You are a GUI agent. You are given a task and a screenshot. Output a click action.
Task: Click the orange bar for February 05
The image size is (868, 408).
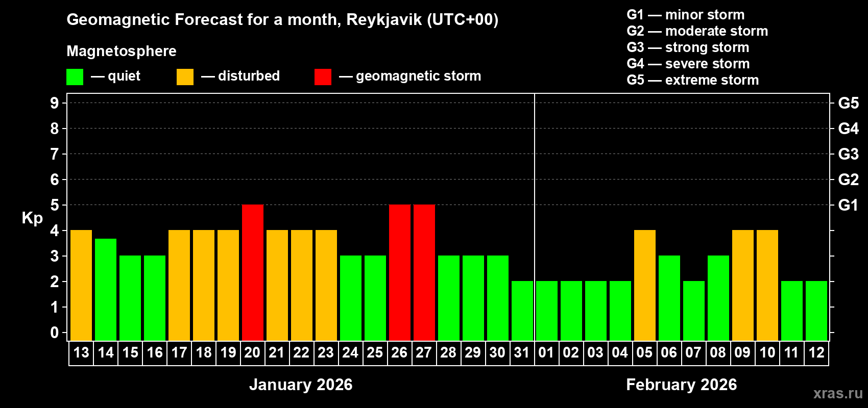[645, 285]
